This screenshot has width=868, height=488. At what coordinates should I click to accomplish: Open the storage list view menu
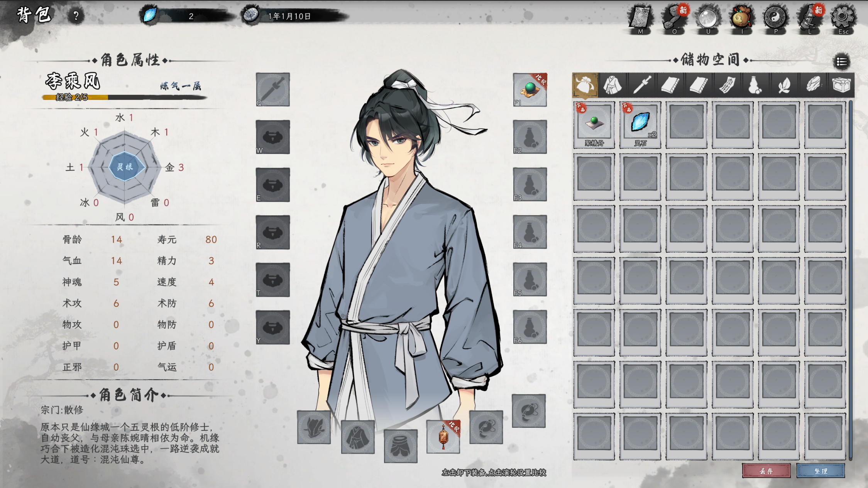click(x=842, y=62)
